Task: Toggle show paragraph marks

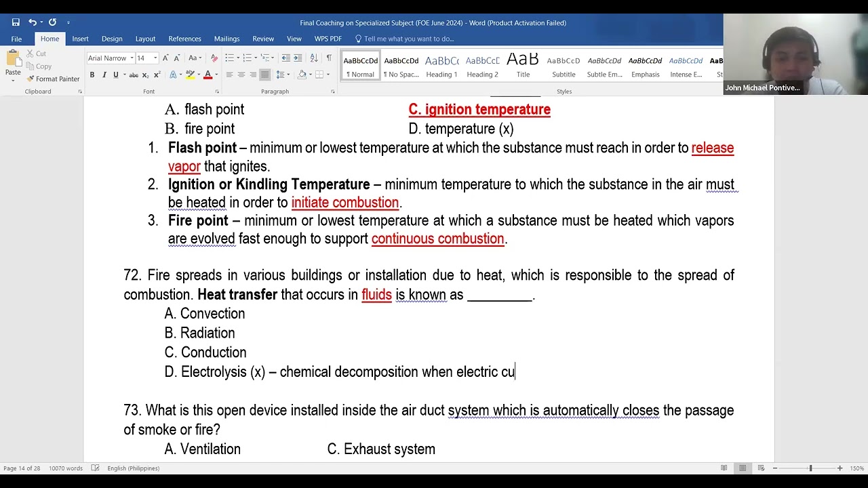Action: coord(329,58)
